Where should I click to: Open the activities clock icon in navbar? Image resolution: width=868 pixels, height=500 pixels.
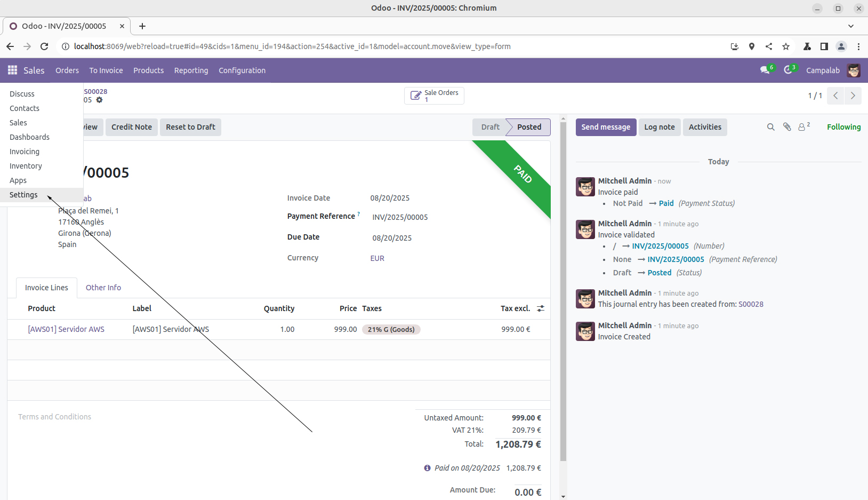pos(788,70)
